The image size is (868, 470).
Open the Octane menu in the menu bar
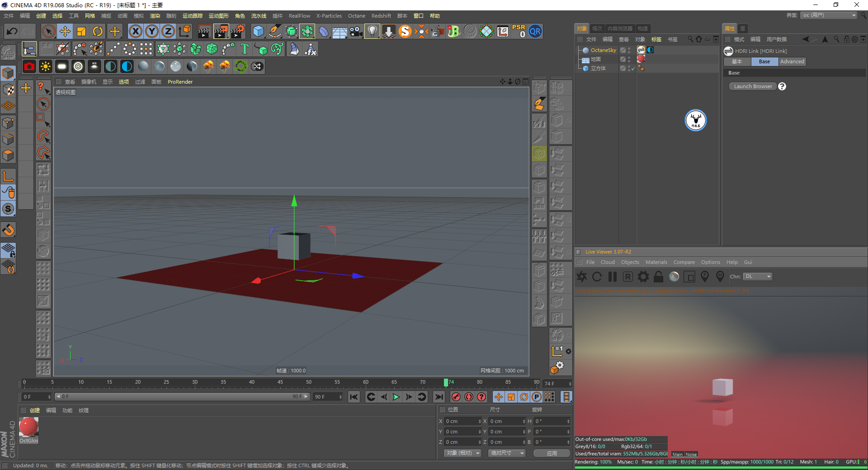(356, 16)
